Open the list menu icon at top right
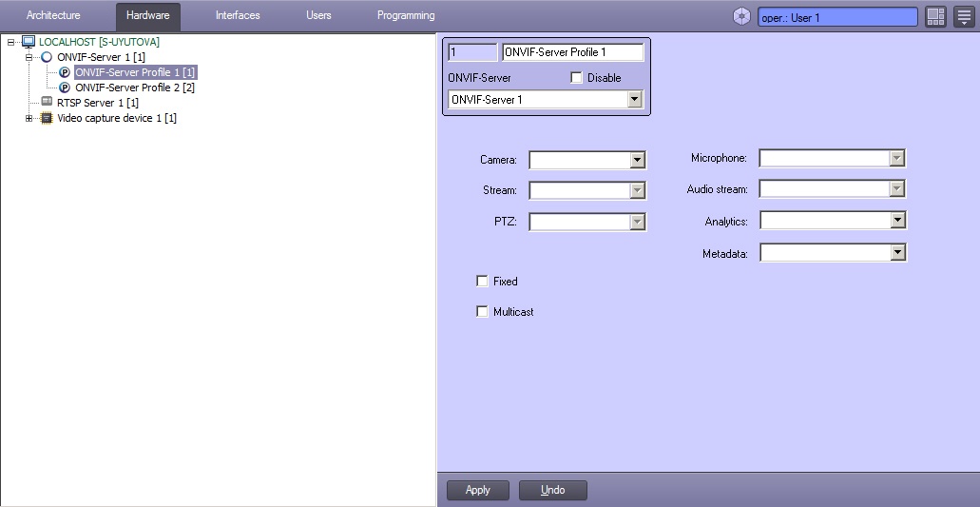 [964, 17]
